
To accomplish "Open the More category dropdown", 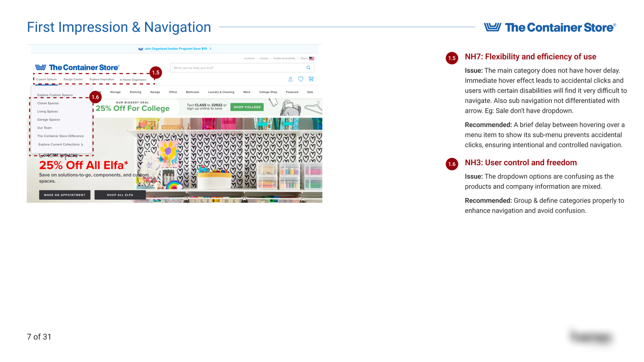I will point(246,92).
